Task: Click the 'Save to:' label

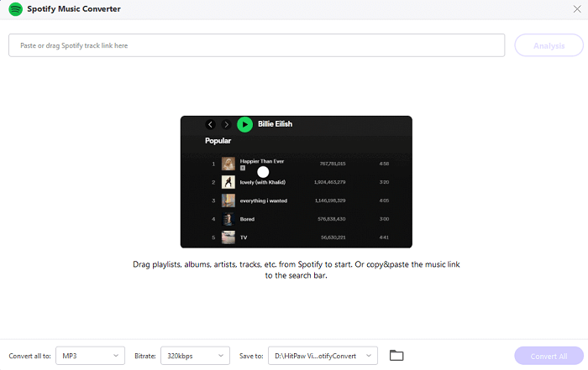Action: 251,356
